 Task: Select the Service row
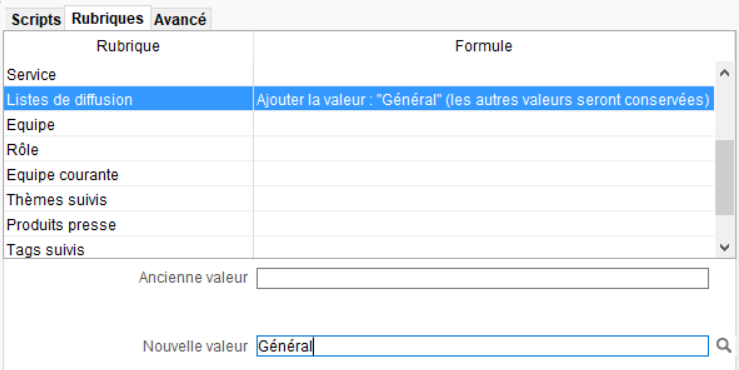click(x=359, y=74)
